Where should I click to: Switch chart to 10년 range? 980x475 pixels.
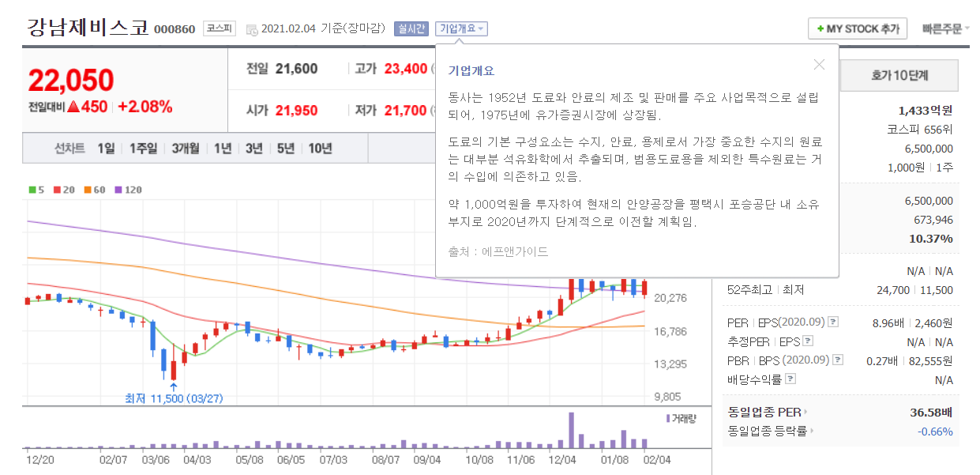pos(320,148)
